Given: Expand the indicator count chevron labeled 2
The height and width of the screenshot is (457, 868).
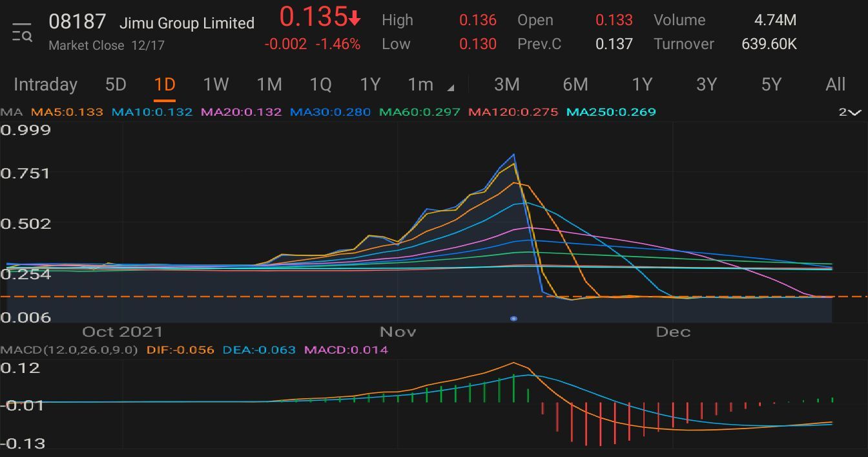Looking at the screenshot, I should click(850, 112).
